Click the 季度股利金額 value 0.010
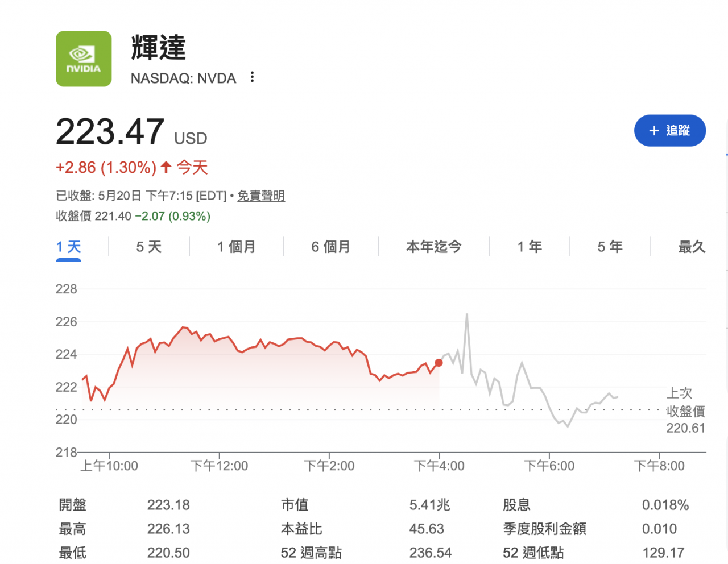 coord(659,529)
